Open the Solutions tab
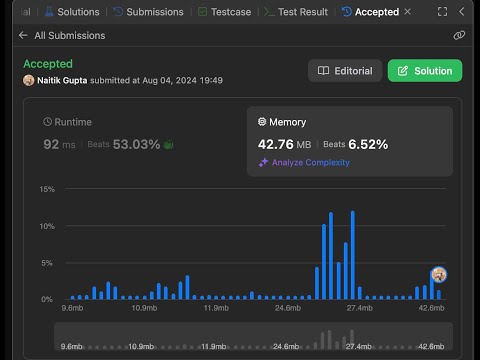The height and width of the screenshot is (360, 480). pos(72,12)
